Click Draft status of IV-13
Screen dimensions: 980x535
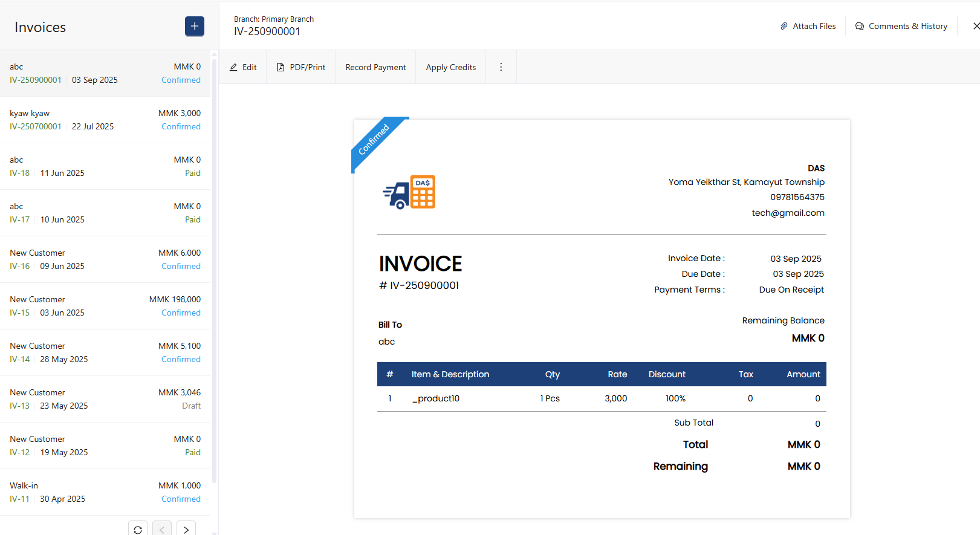(191, 406)
